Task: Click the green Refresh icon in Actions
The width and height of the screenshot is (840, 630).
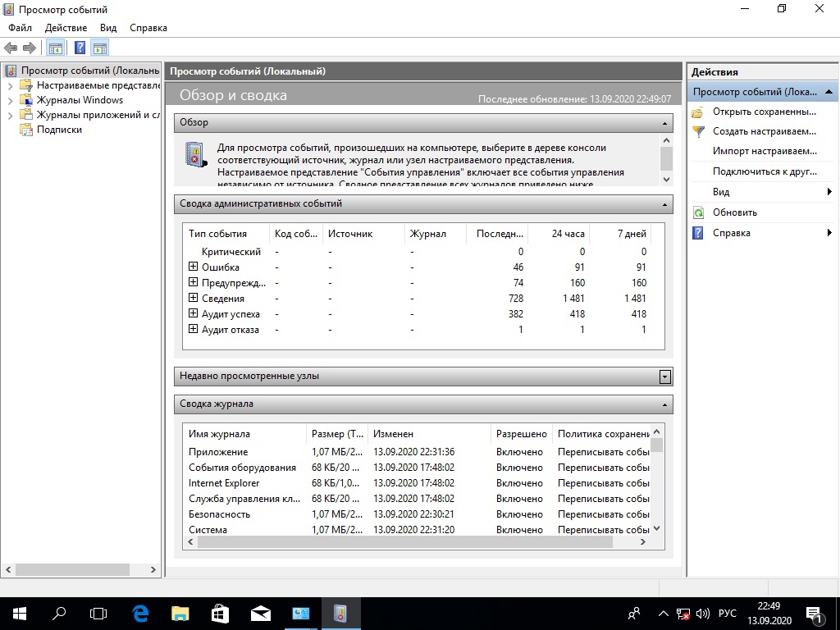Action: click(x=698, y=212)
